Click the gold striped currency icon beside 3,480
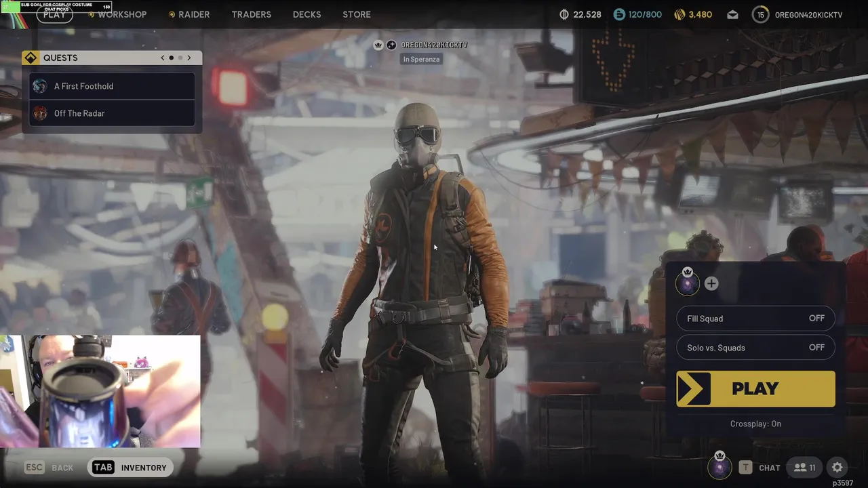The image size is (868, 488). pyautogui.click(x=679, y=14)
